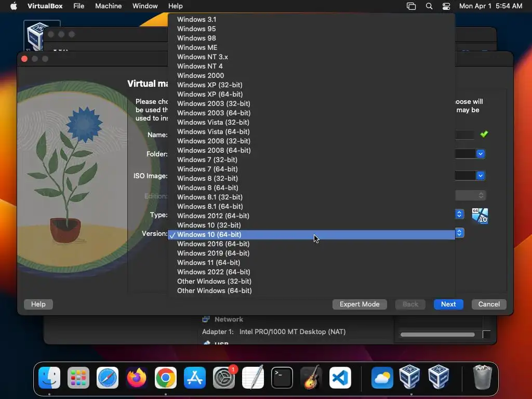Click the green valid-name checkmark icon
Screen dimensions: 532x399
click(x=484, y=134)
